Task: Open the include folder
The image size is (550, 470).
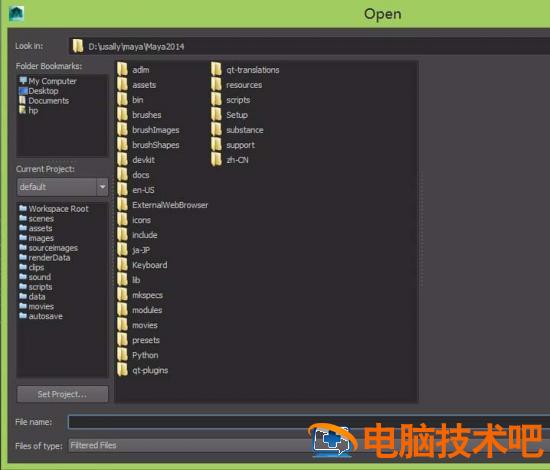Action: click(x=138, y=235)
